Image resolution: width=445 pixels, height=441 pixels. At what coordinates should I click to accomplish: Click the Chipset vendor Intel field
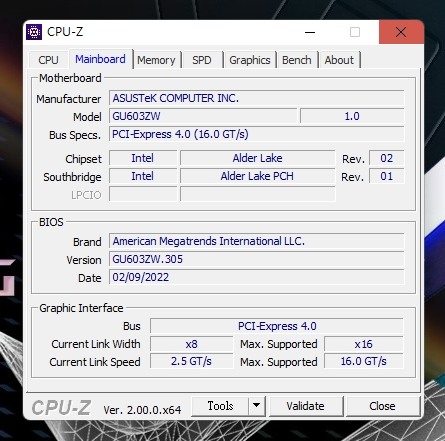[143, 158]
